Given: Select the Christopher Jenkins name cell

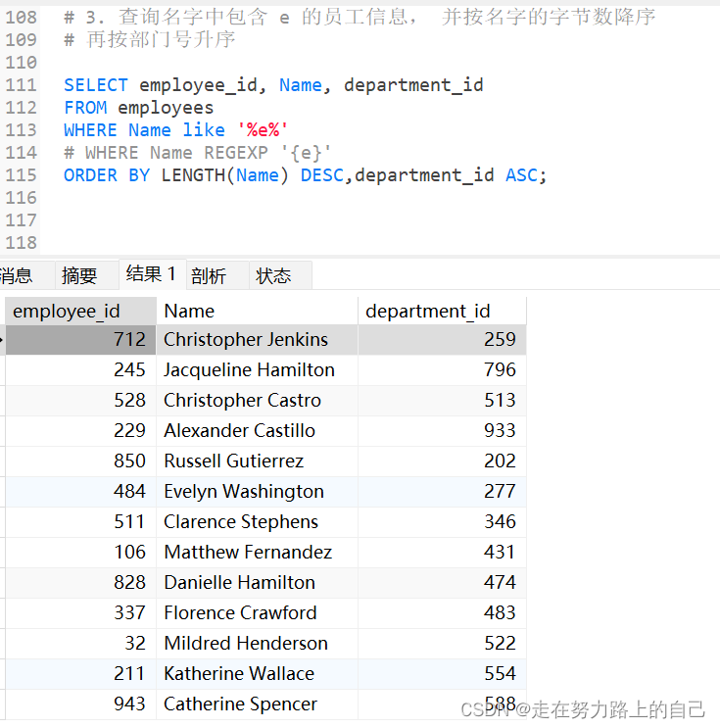Looking at the screenshot, I should point(257,340).
